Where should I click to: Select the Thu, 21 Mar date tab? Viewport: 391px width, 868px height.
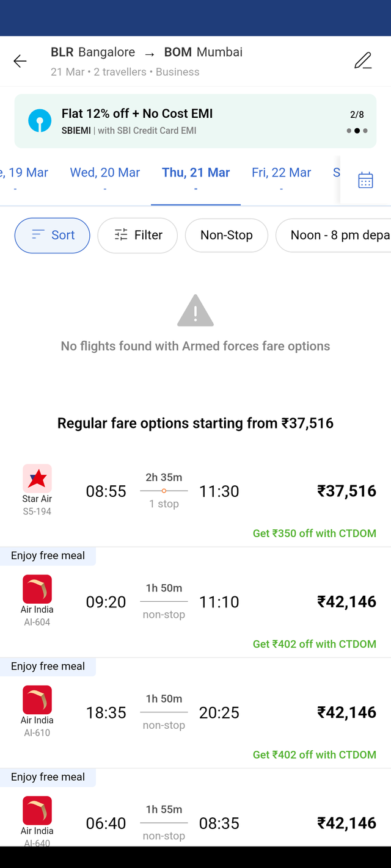[195, 180]
